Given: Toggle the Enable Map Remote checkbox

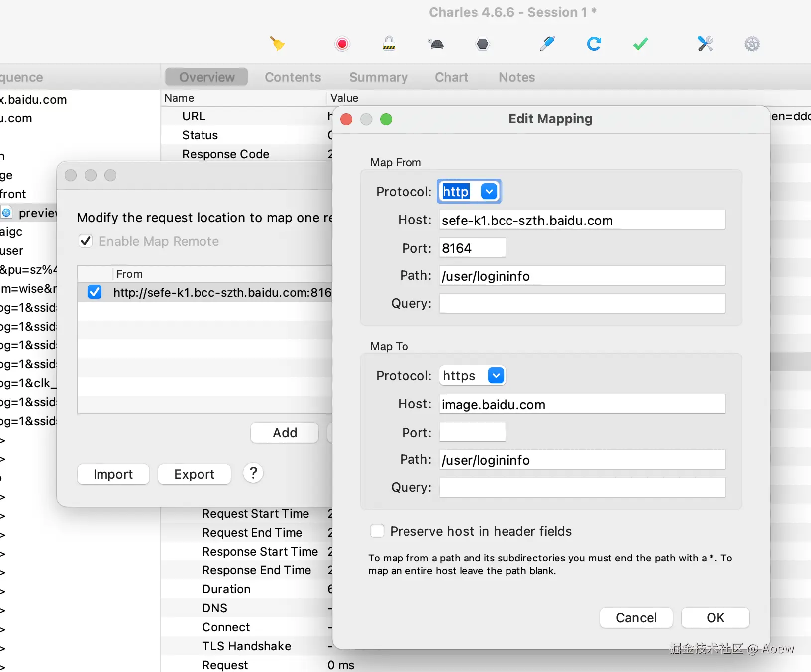Looking at the screenshot, I should click(86, 241).
